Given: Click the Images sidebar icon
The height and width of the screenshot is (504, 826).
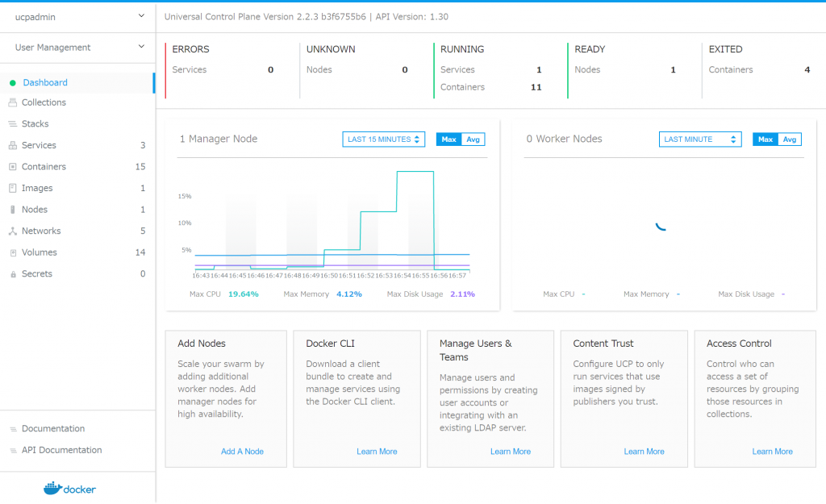Looking at the screenshot, I should (x=13, y=188).
